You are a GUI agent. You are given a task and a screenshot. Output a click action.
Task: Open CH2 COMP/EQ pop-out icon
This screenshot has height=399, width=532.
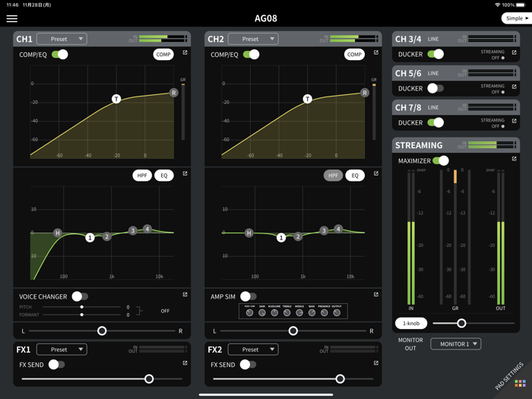tap(376, 52)
